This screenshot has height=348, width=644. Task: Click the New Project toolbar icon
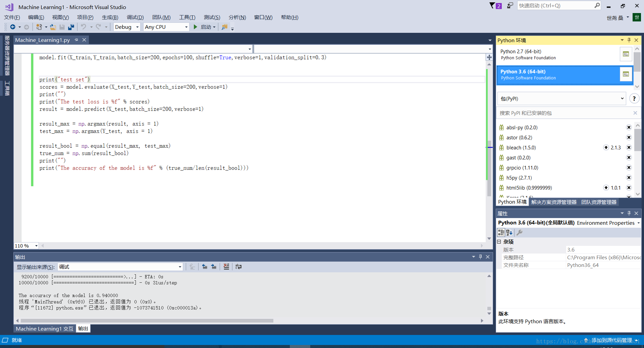[39, 27]
